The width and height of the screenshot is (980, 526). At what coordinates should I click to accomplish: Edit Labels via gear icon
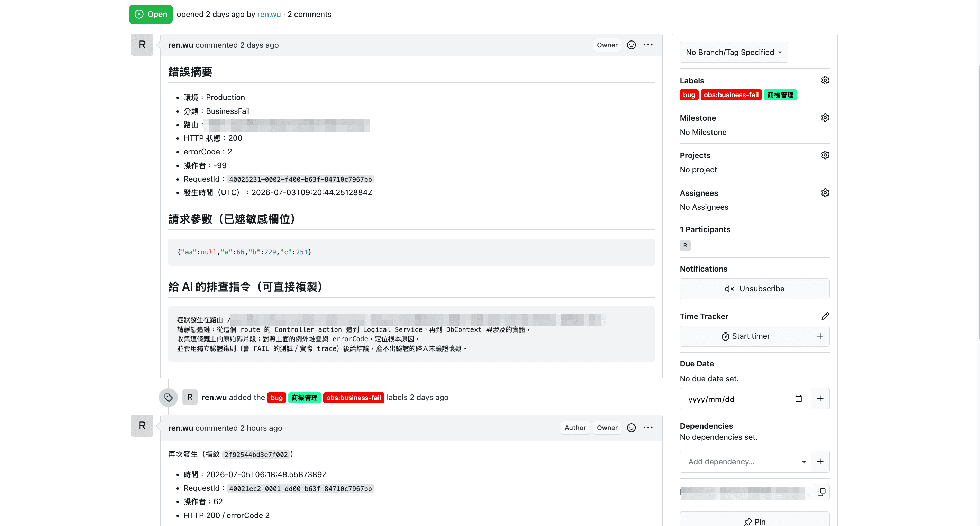click(825, 80)
